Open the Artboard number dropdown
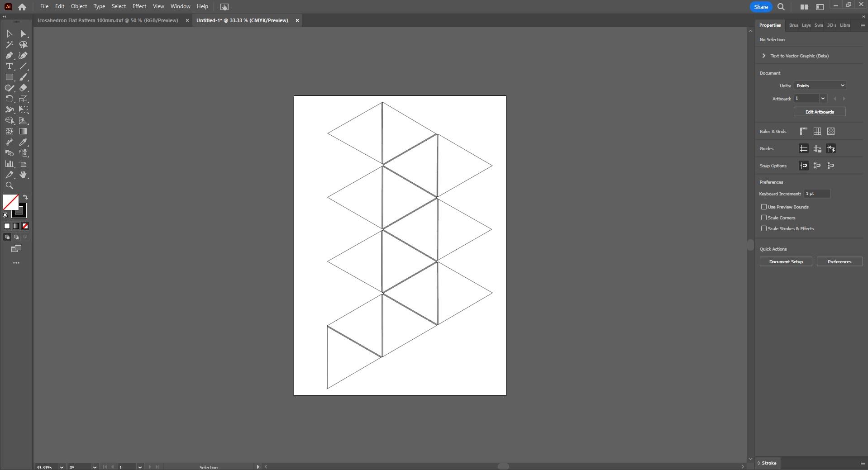This screenshot has width=868, height=470. 823,99
